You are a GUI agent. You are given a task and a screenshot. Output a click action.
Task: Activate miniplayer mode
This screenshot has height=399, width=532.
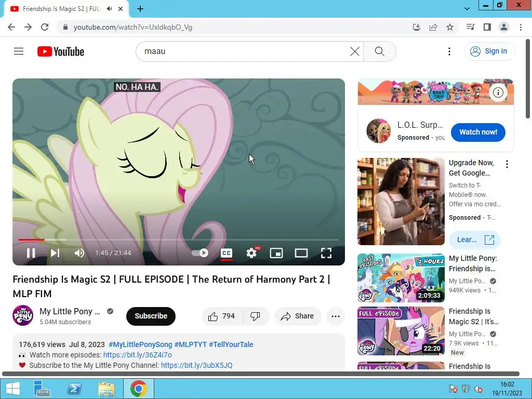[x=276, y=253]
